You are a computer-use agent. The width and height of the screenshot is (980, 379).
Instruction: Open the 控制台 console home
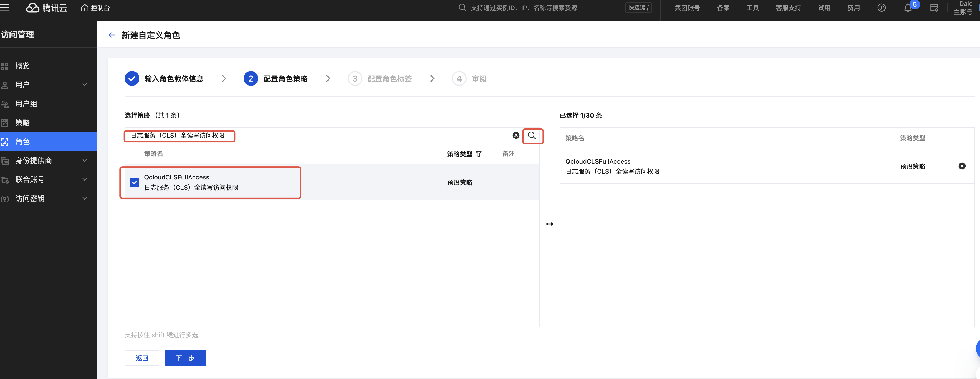click(95, 8)
